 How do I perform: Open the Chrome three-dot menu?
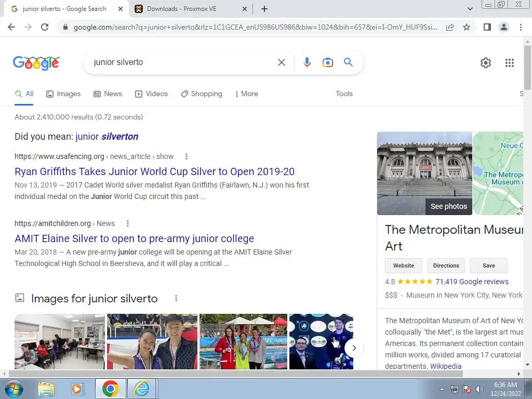click(x=521, y=27)
